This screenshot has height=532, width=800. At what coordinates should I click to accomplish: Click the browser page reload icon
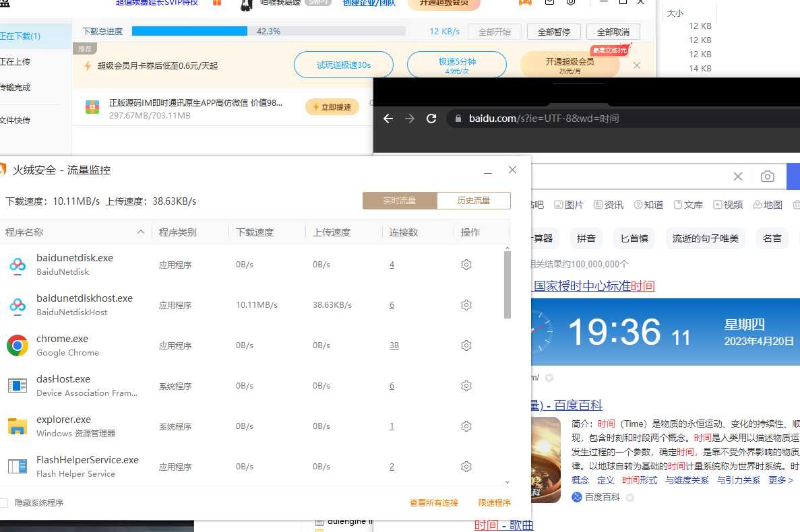pos(431,118)
